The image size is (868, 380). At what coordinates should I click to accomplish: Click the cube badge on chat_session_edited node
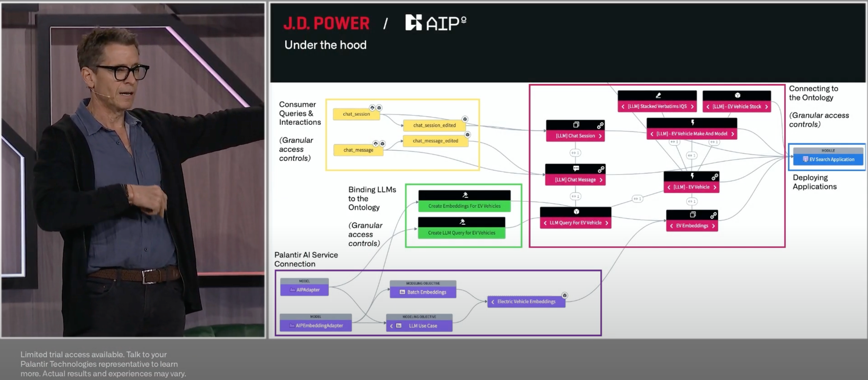[x=465, y=119]
